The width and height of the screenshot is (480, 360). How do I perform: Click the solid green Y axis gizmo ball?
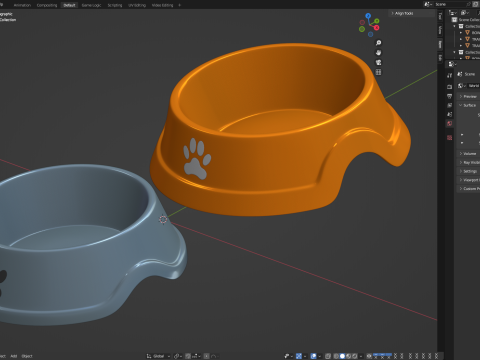tap(377, 21)
